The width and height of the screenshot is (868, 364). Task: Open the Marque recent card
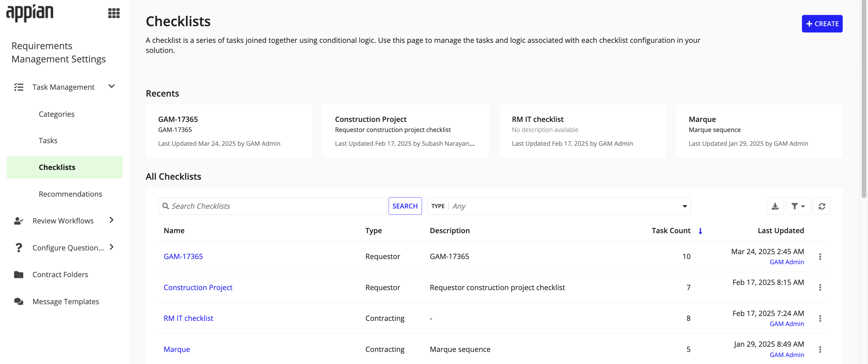(759, 131)
